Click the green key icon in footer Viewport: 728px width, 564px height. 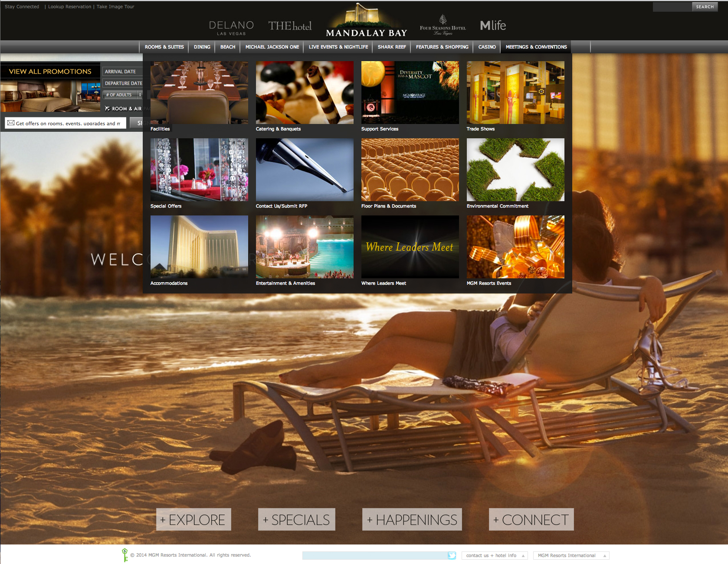(125, 555)
